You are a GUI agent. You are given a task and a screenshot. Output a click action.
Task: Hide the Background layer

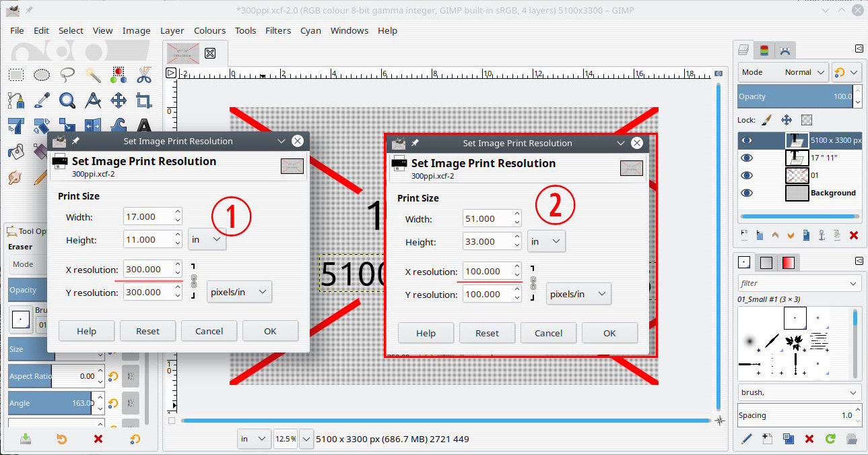click(747, 193)
